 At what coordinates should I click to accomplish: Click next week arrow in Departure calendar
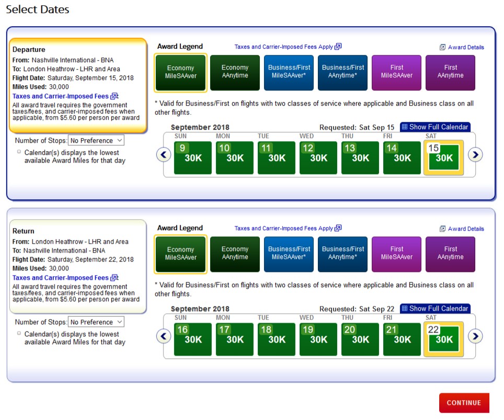point(475,155)
